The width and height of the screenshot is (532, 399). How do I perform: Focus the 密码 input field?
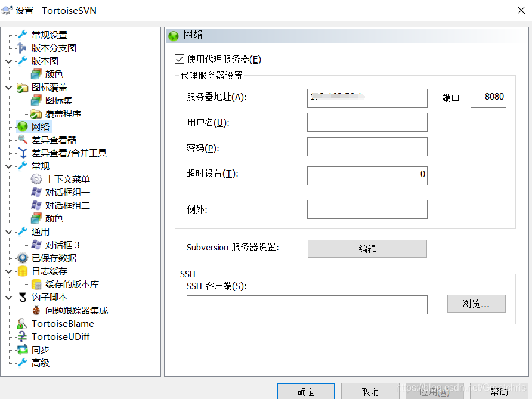(367, 147)
